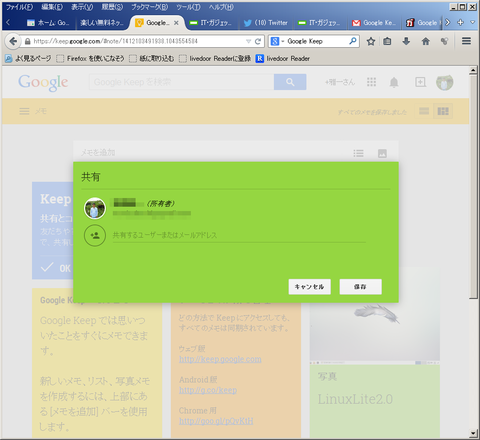The width and height of the screenshot is (480, 440).
Task: Close the active Google Keep tab
Action: pyautogui.click(x=176, y=23)
